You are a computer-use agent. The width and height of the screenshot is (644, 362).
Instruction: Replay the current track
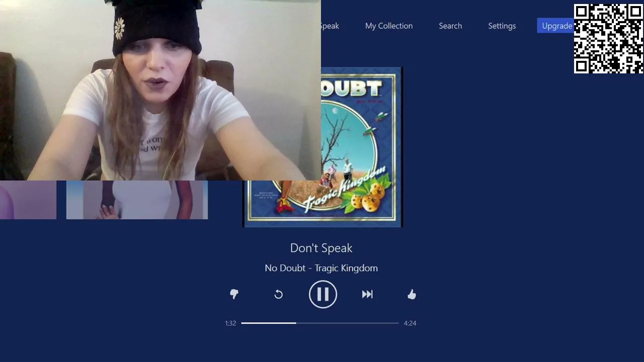278,295
